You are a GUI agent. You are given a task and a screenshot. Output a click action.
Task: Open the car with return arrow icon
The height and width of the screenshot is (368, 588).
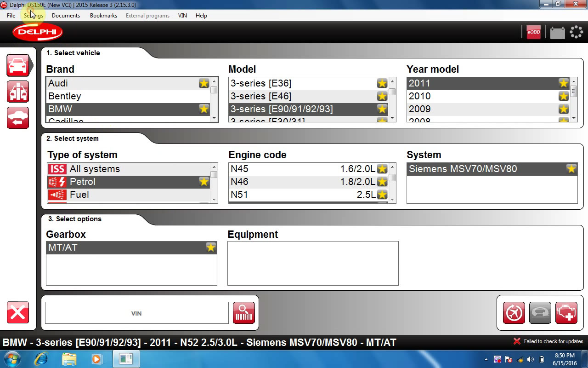[18, 118]
